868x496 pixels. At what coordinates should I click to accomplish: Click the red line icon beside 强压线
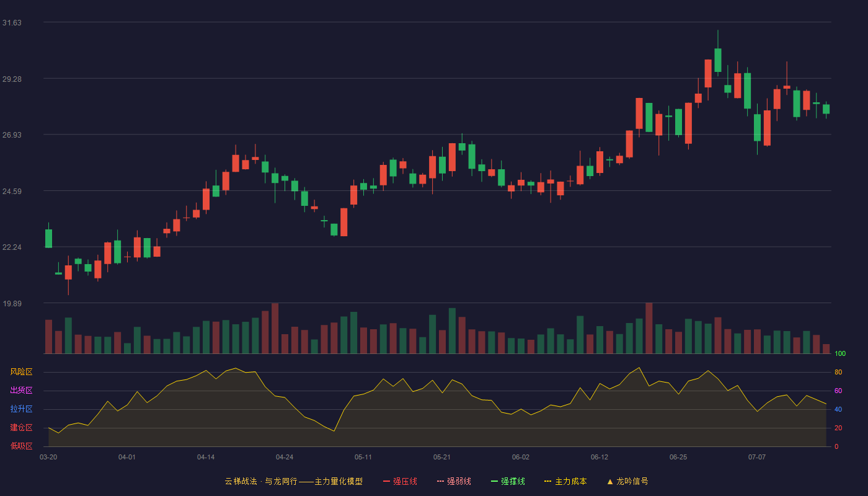(387, 481)
